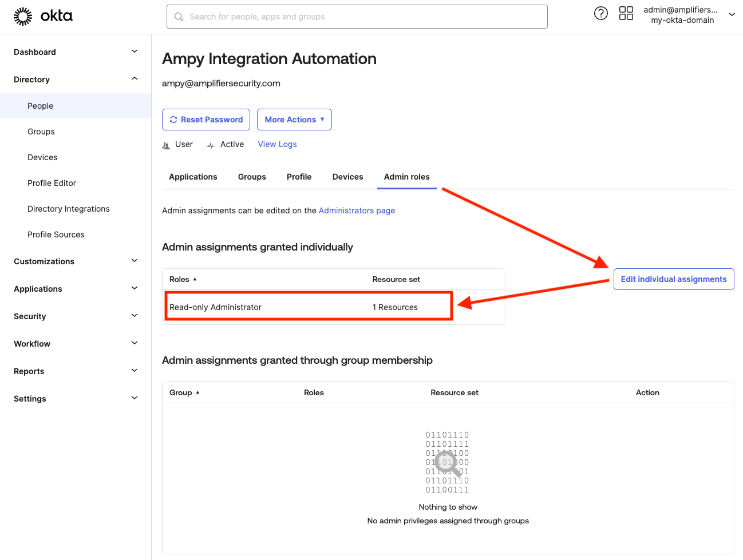Switch to the Devices tab

(347, 177)
